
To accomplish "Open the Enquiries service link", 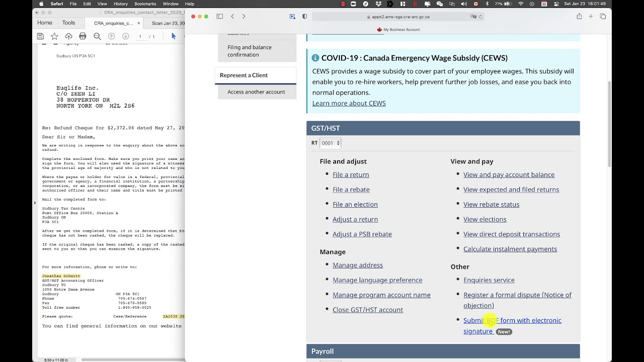I will [489, 280].
